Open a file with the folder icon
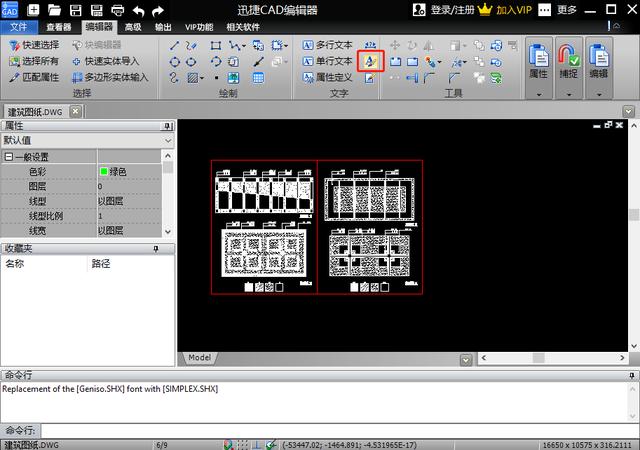This screenshot has width=640, height=450. pos(54,10)
